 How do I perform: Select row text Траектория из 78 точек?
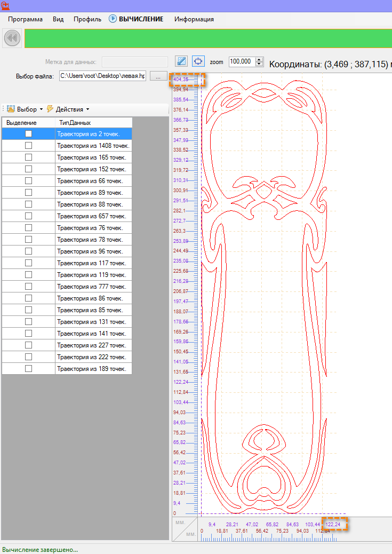90,240
